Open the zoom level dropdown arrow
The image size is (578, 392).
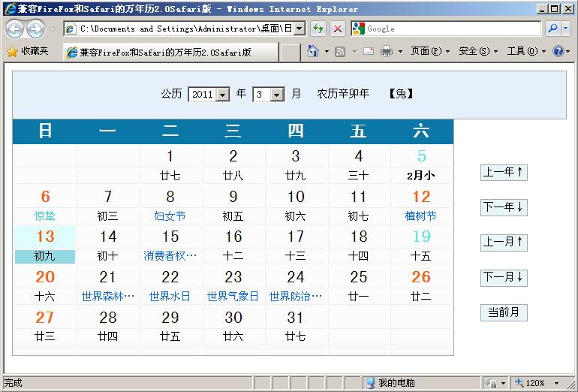coord(557,383)
